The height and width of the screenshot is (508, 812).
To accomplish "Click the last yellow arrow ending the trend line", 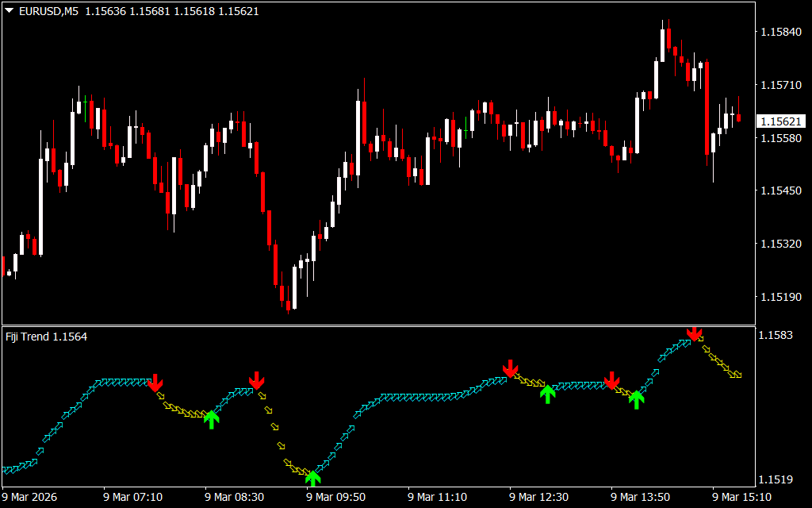I will [737, 374].
